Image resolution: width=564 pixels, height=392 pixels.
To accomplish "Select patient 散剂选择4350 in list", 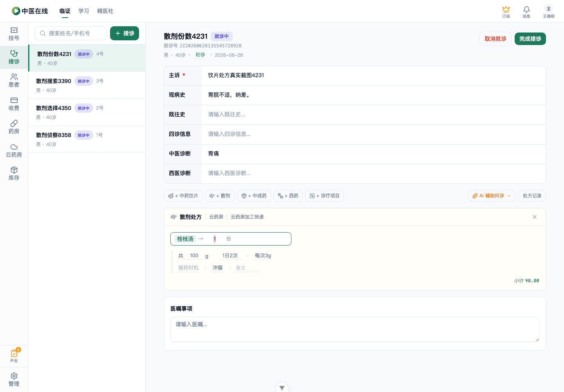I will (87, 112).
